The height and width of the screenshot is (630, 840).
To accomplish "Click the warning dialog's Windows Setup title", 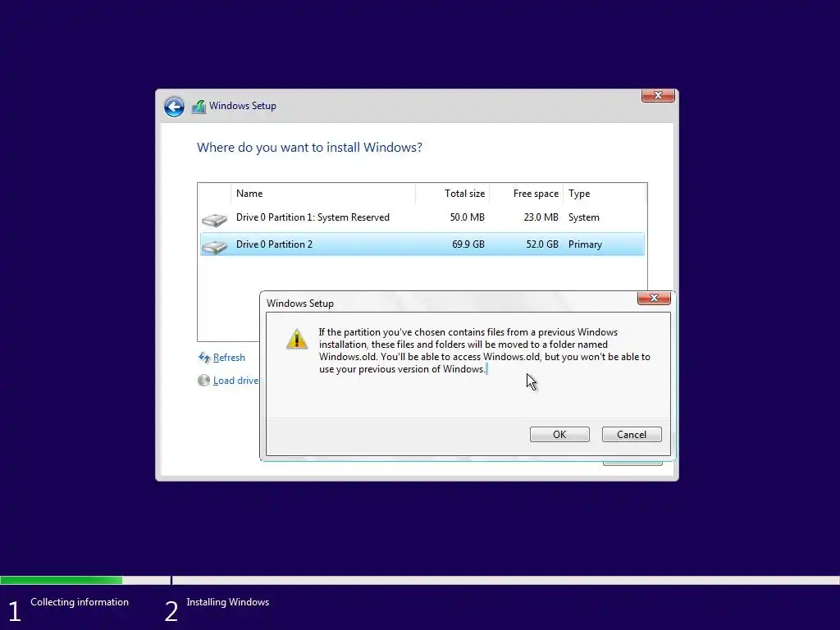I will [300, 304].
